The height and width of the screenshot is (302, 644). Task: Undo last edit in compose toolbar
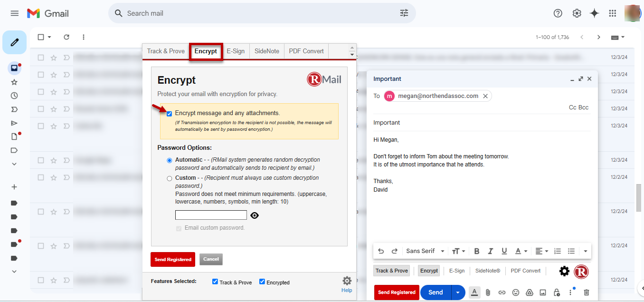pos(381,251)
